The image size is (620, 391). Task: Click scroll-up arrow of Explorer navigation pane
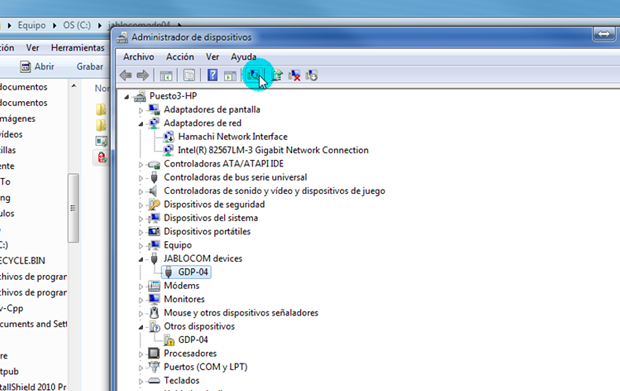tap(74, 86)
